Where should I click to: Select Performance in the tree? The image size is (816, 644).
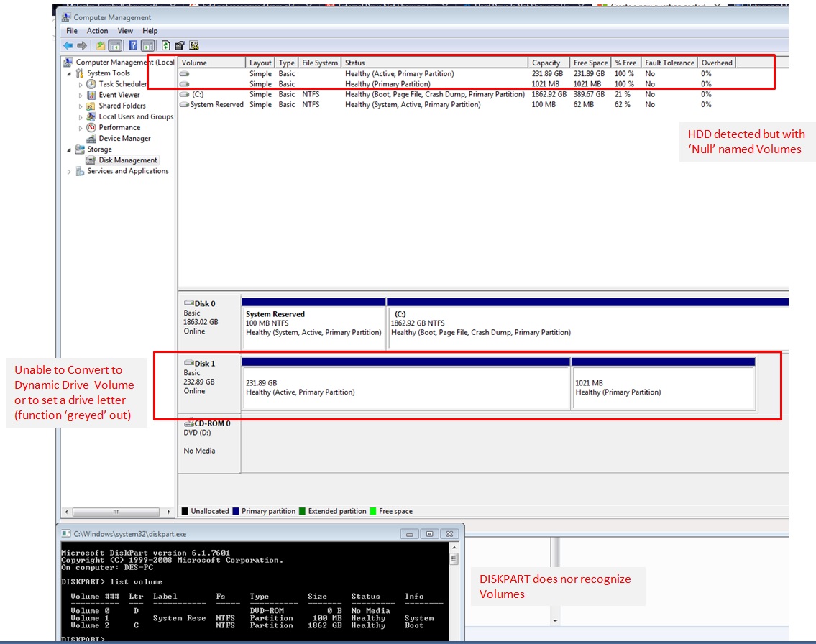click(x=119, y=127)
